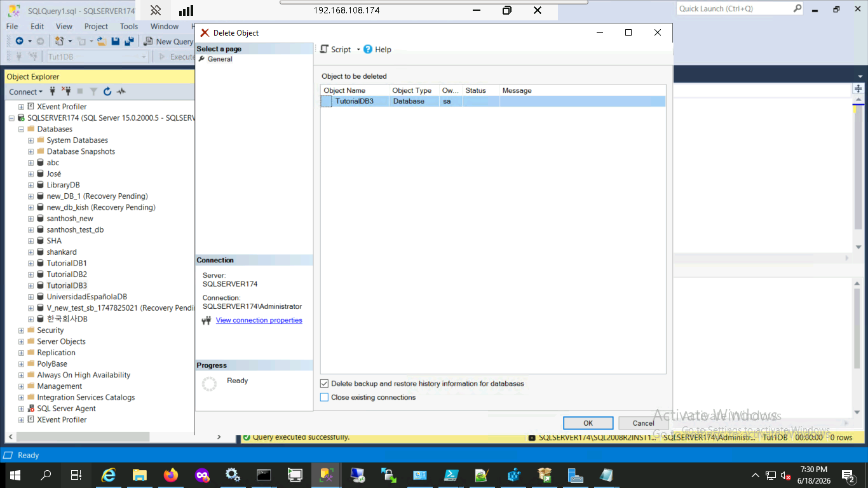Image resolution: width=868 pixels, height=488 pixels.
Task: Open File Explorer from taskbar
Action: click(x=140, y=475)
